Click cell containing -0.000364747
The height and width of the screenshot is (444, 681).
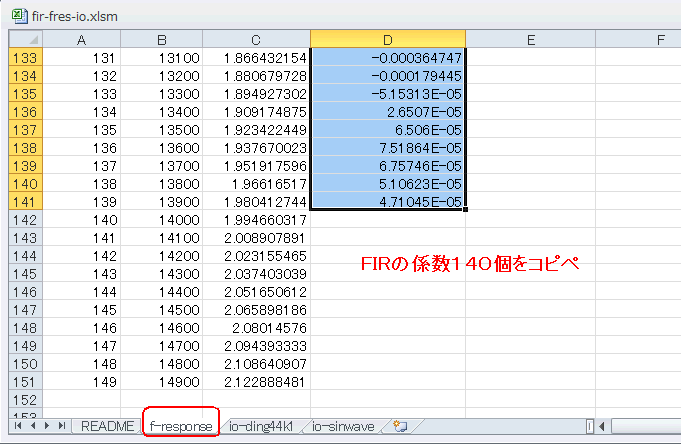[x=388, y=57]
